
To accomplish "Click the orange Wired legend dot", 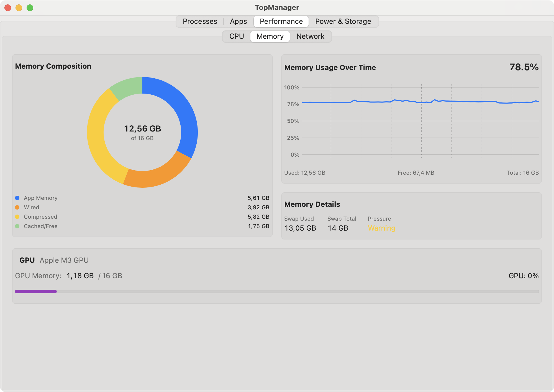I will 17,207.
